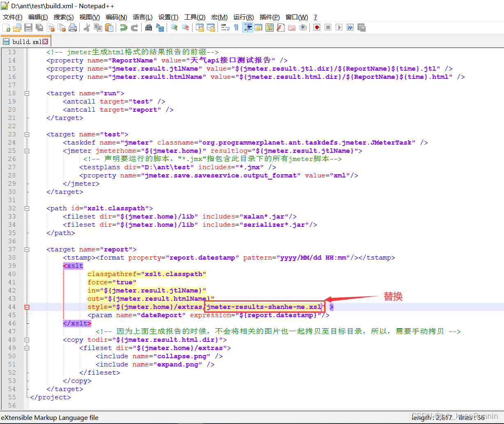Click 'eXtensible Markup Language file' in status bar

click(x=50, y=417)
